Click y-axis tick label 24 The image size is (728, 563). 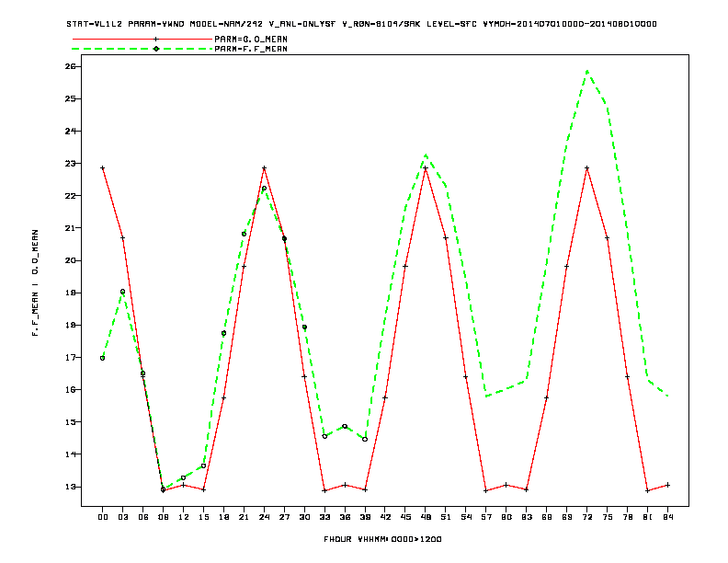[x=70, y=131]
